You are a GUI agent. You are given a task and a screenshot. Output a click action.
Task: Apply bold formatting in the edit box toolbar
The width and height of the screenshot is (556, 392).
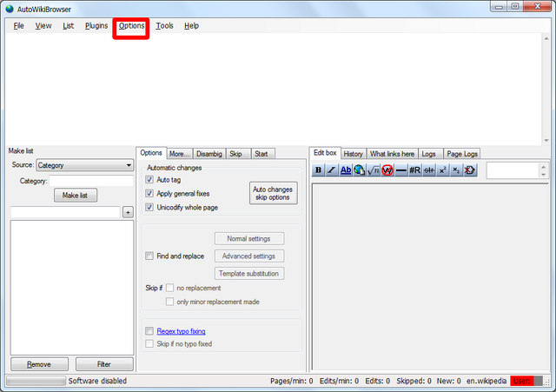tap(318, 170)
